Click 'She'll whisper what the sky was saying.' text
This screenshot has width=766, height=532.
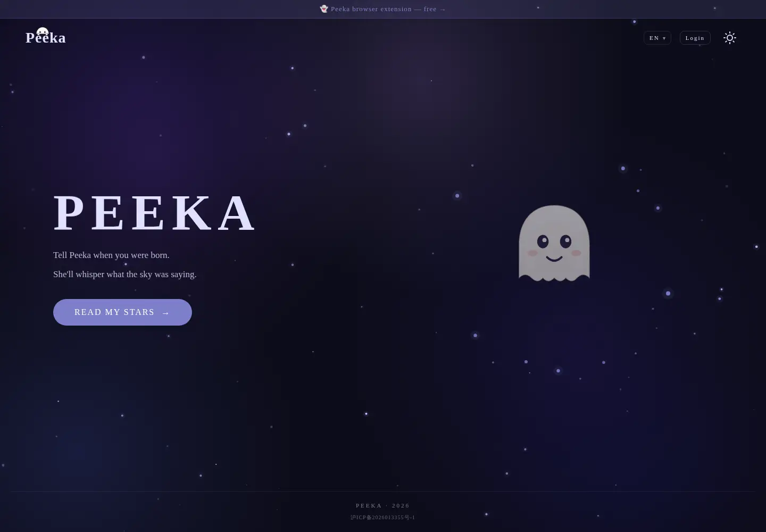[125, 275]
